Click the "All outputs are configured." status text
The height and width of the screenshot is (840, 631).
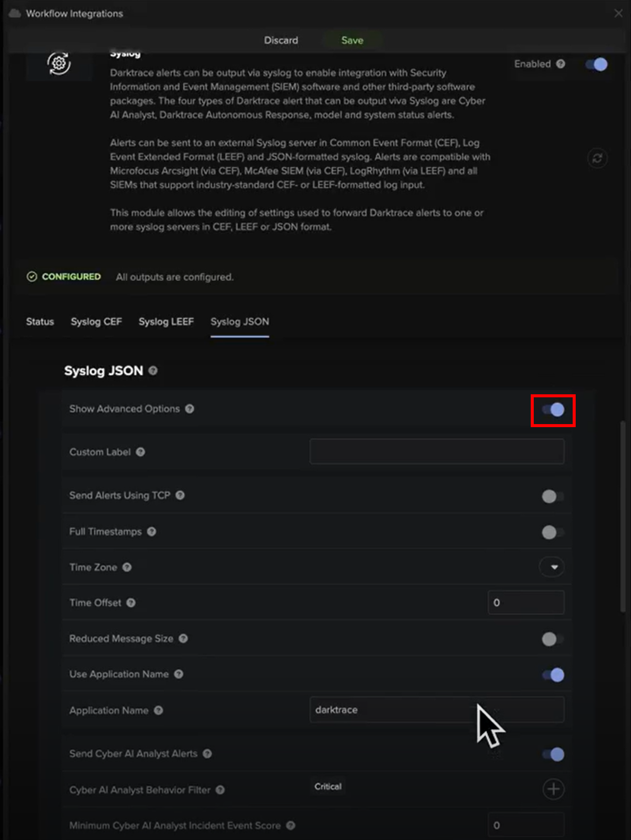(175, 277)
